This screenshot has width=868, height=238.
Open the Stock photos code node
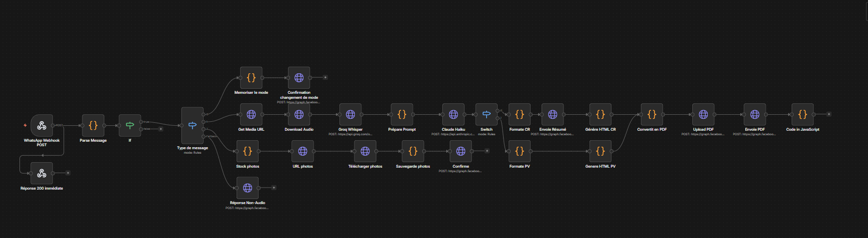pos(248,151)
